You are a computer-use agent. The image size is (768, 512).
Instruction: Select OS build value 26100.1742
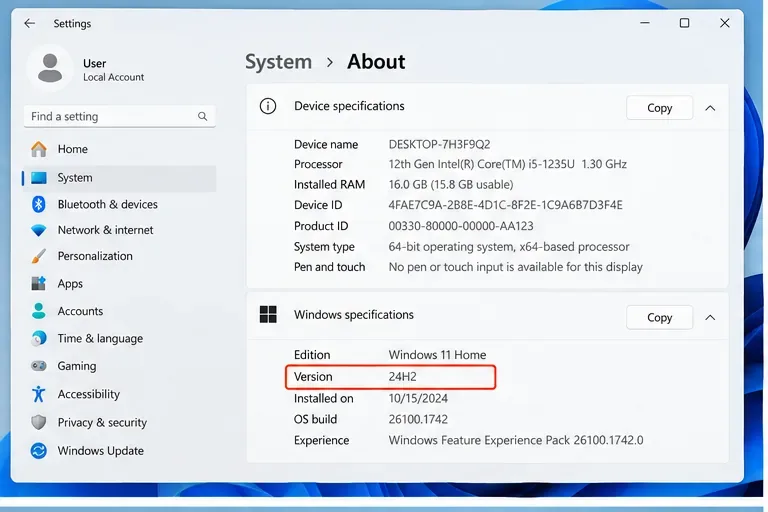pos(418,419)
